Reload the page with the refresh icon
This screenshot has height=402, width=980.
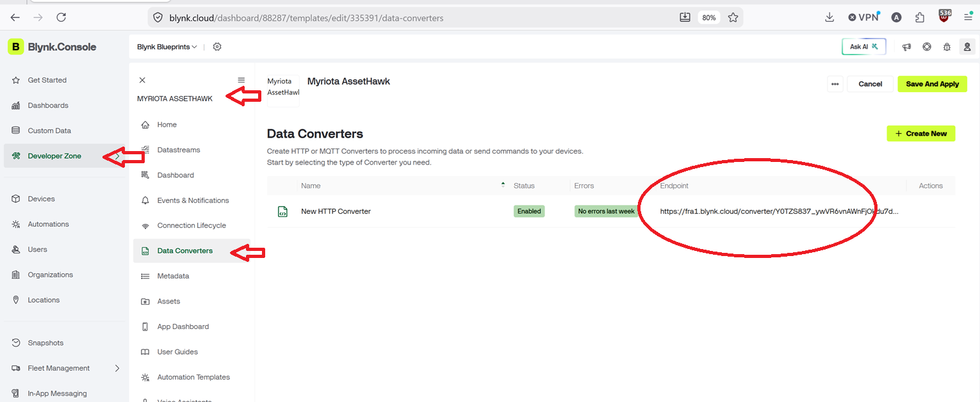tap(61, 18)
